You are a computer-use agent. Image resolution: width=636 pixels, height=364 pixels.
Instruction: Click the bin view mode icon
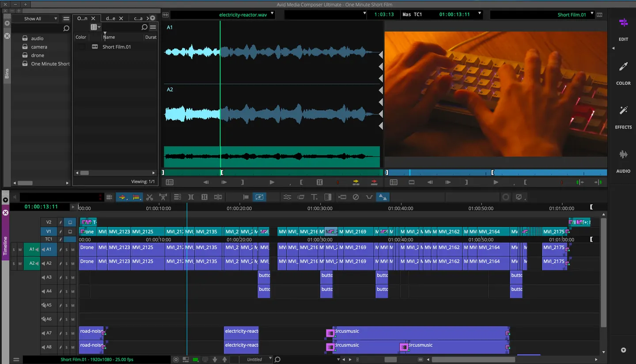pyautogui.click(x=95, y=27)
